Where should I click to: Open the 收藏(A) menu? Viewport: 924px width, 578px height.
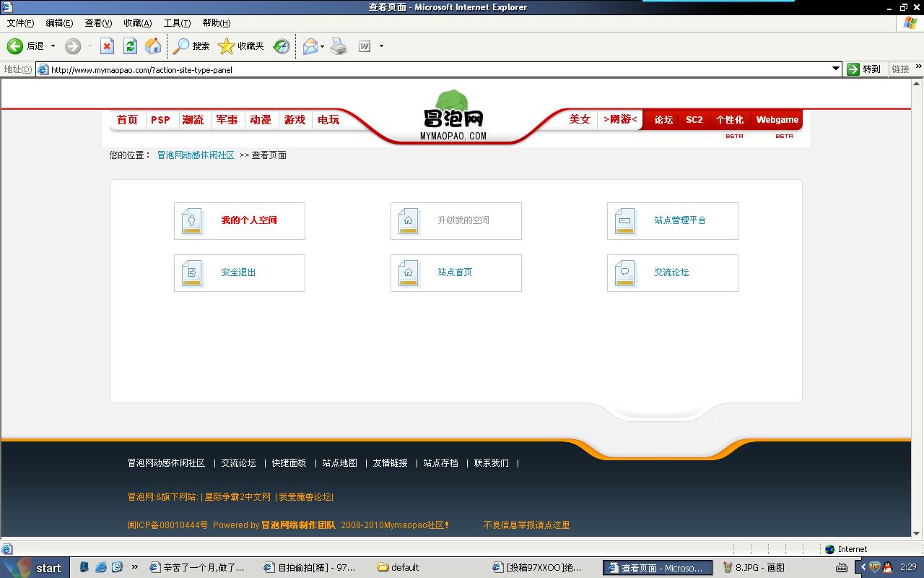(x=137, y=23)
